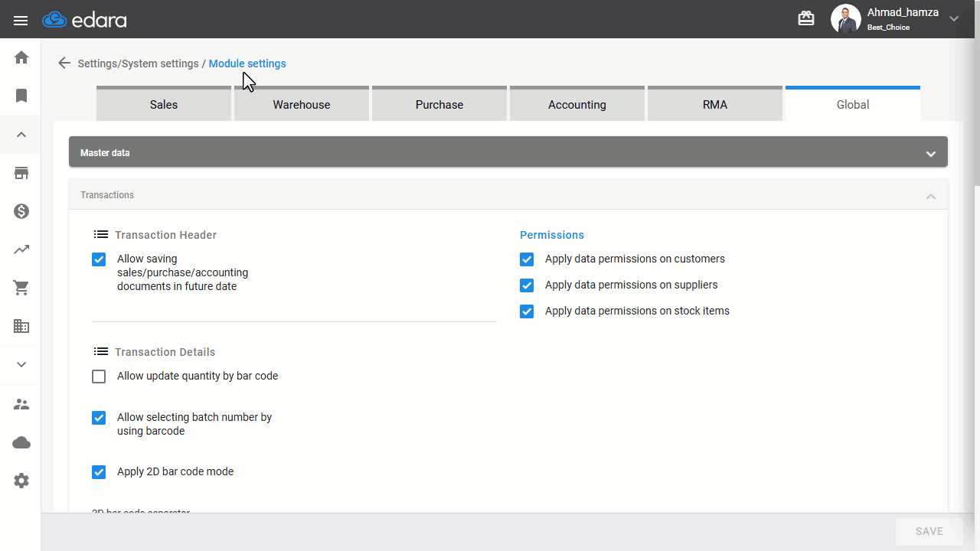Expand the Master data section

click(x=508, y=152)
